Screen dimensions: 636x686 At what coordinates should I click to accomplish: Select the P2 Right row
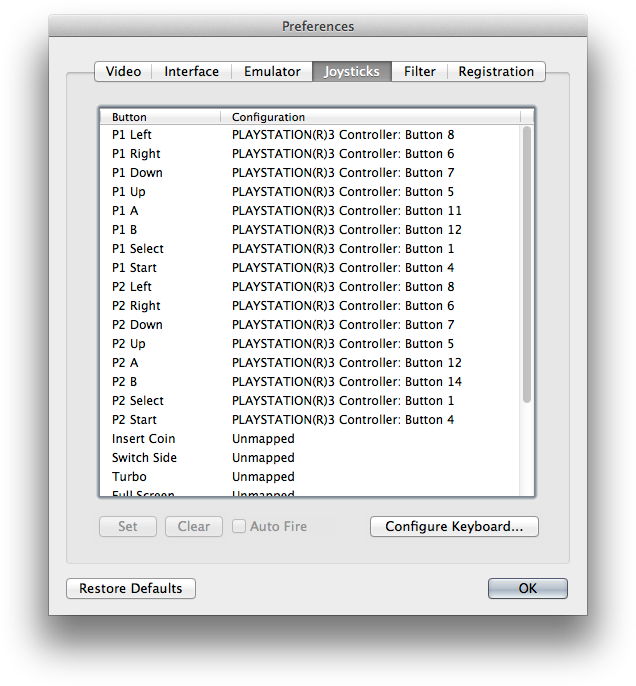pyautogui.click(x=310, y=306)
